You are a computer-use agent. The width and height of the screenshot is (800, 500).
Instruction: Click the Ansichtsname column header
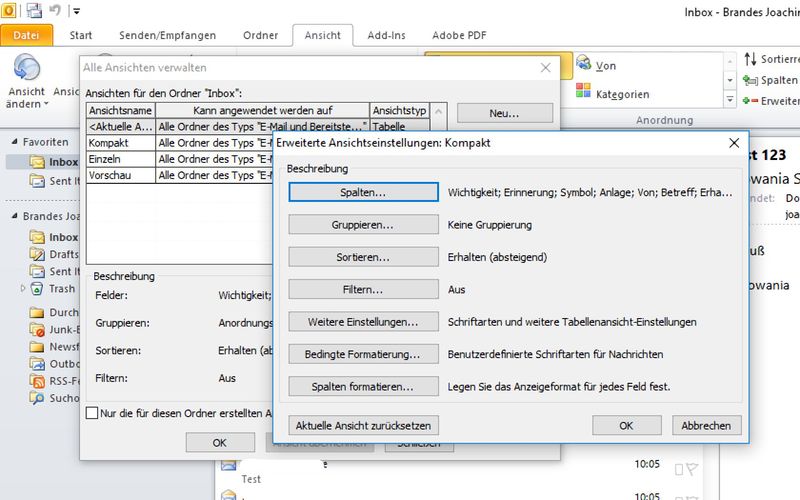[x=121, y=110]
